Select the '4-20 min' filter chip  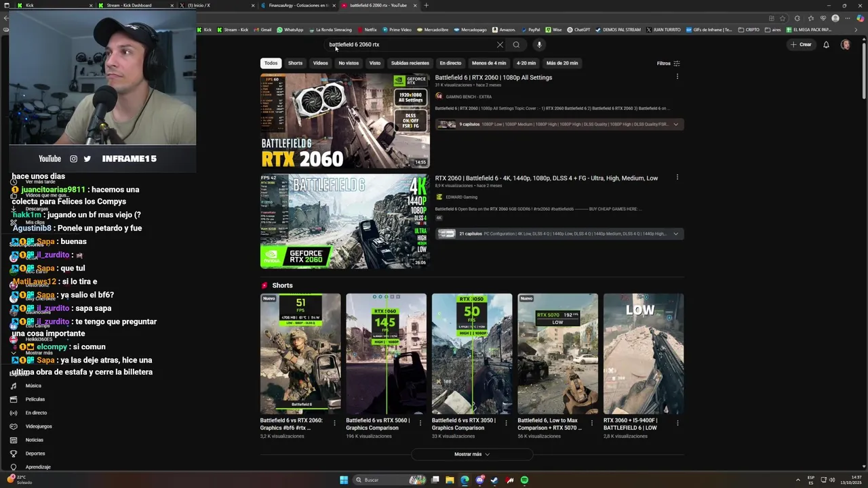point(526,63)
